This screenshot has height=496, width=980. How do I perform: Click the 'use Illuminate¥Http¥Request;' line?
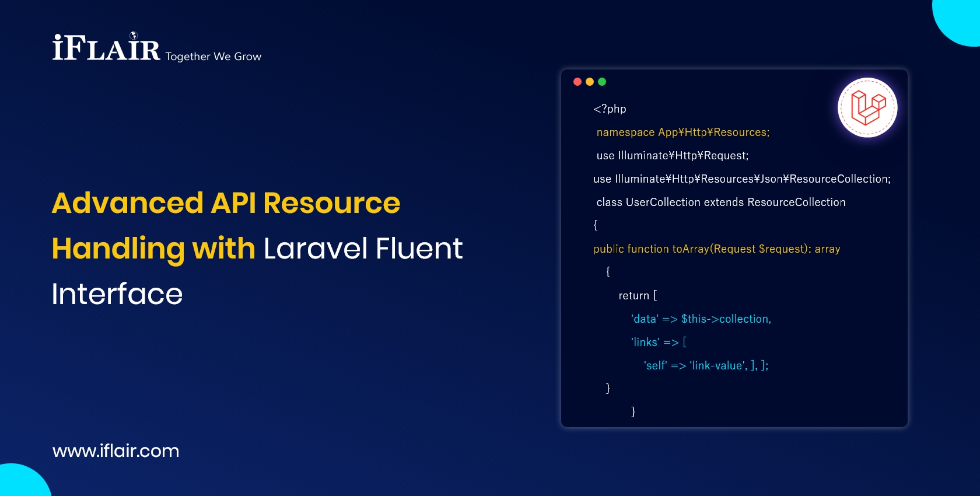673,156
